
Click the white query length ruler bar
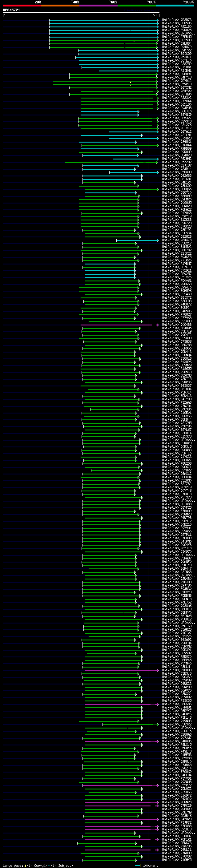tap(81, 12)
